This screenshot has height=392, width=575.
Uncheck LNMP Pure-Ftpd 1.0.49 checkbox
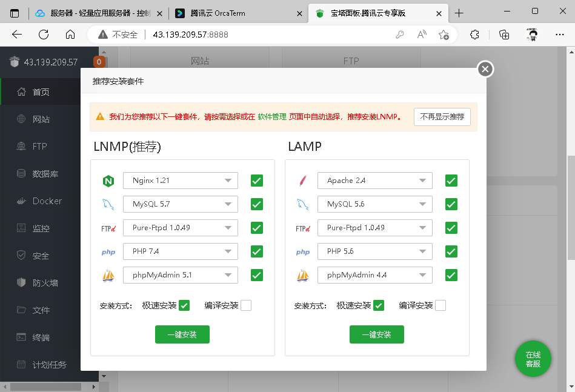click(257, 228)
